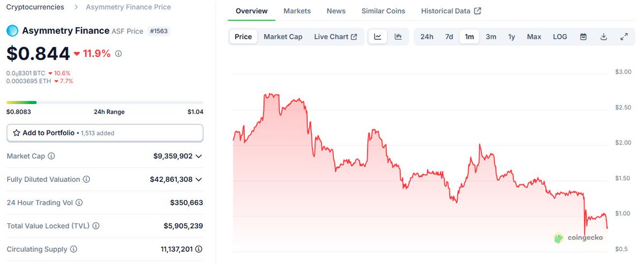Select 24h time range
The image size is (644, 264).
(427, 36)
